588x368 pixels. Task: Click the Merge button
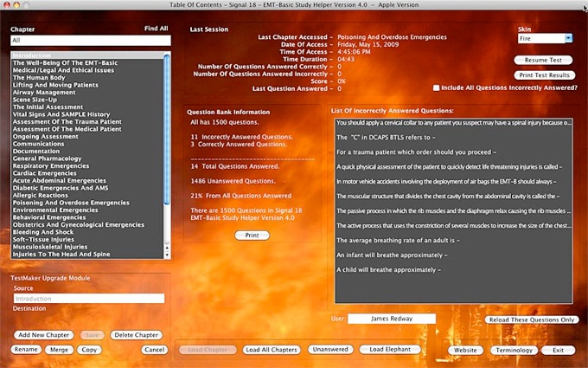coord(59,350)
